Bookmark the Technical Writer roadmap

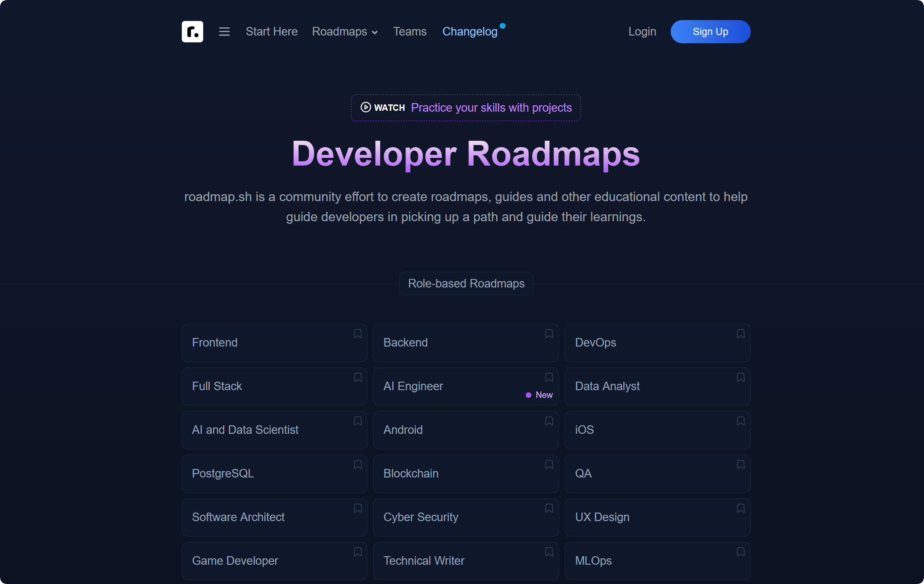(x=549, y=552)
